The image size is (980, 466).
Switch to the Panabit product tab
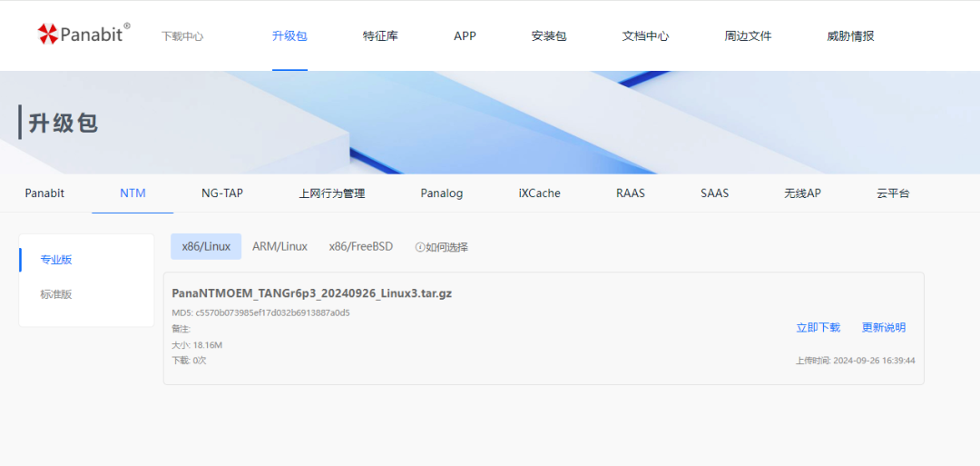point(44,193)
